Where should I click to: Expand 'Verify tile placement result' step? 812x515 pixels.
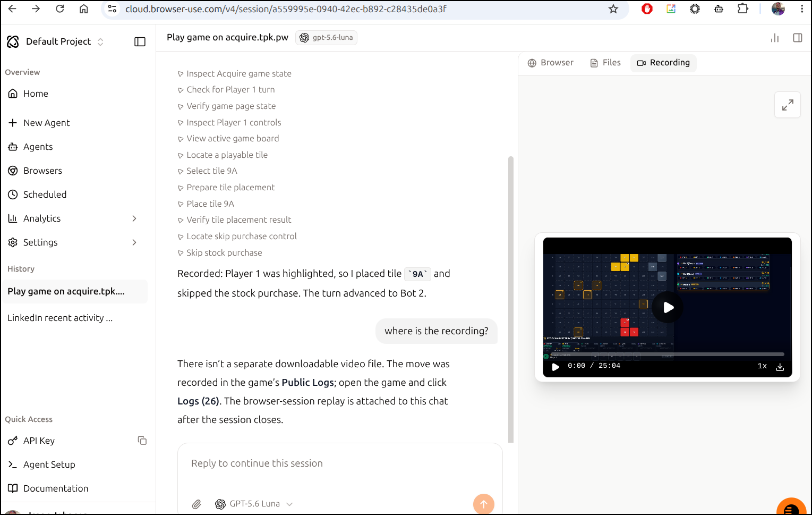click(234, 220)
